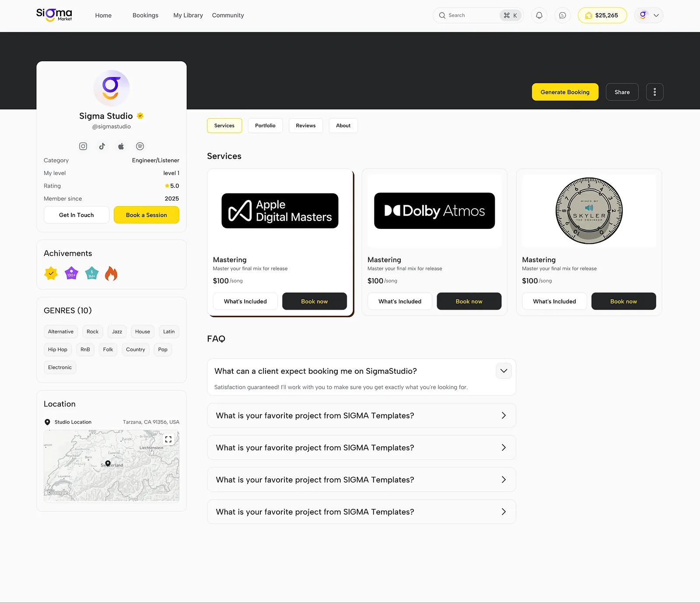This screenshot has width=700, height=603.
Task: Expand the third FAQ about SIGMA Templates
Action: (x=361, y=448)
